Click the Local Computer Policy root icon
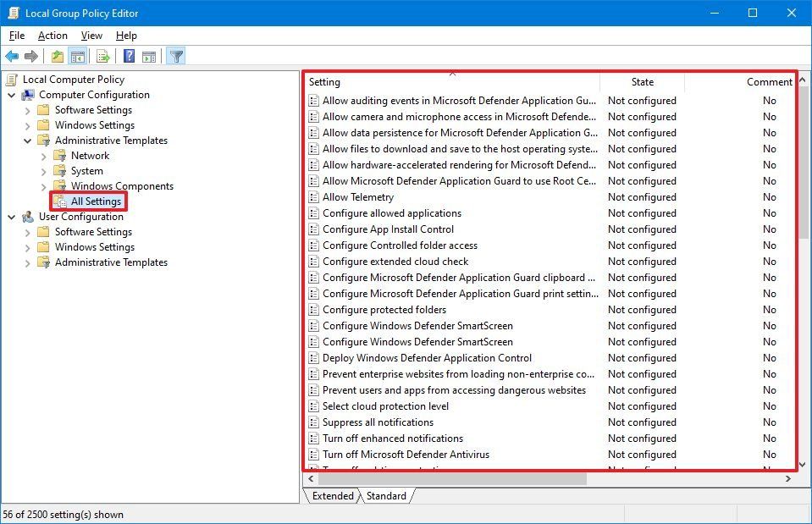 click(x=11, y=79)
